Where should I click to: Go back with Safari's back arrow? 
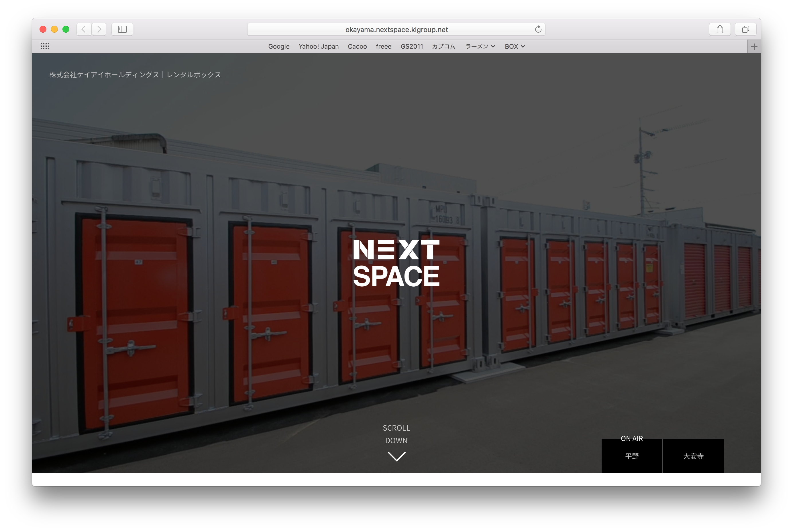pos(83,29)
